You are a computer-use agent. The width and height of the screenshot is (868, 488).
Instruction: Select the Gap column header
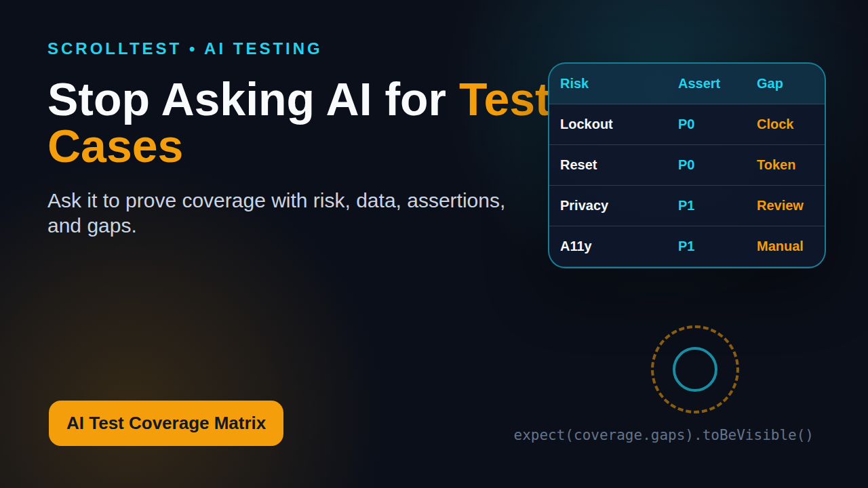pos(770,83)
